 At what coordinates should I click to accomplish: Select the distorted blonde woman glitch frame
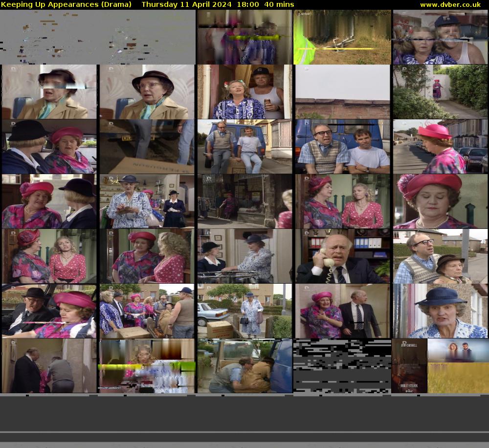(147, 366)
